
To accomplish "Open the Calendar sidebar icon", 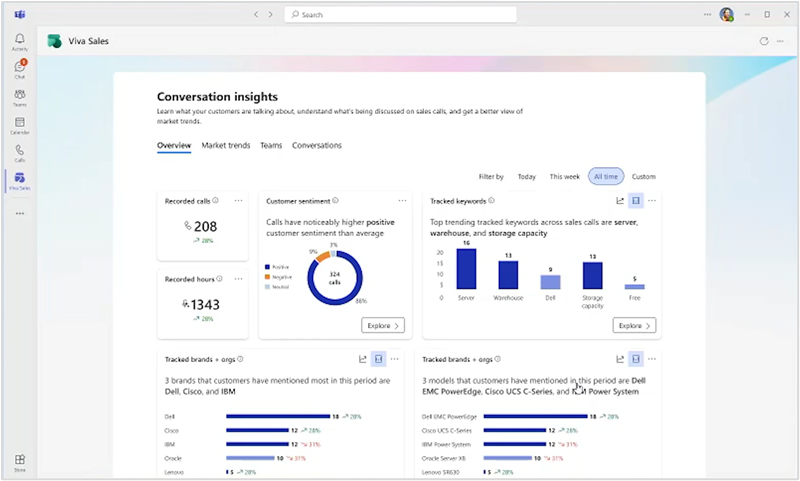I will (x=19, y=125).
